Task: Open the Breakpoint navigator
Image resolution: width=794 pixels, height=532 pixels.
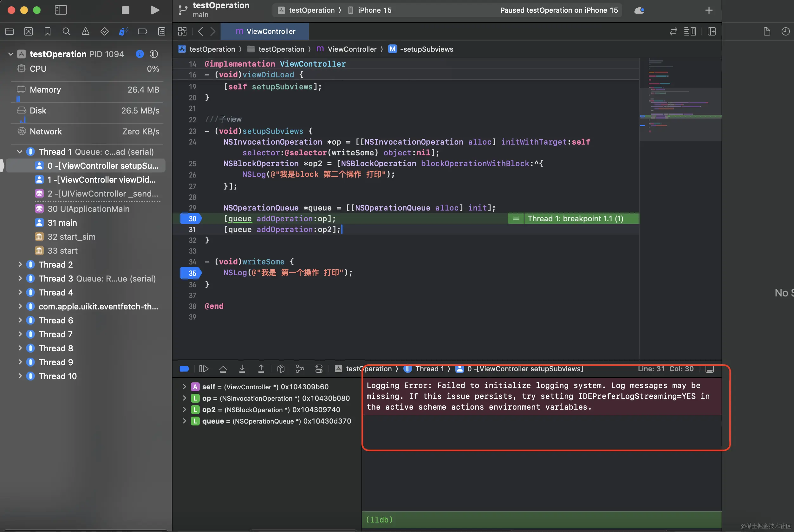Action: click(142, 32)
